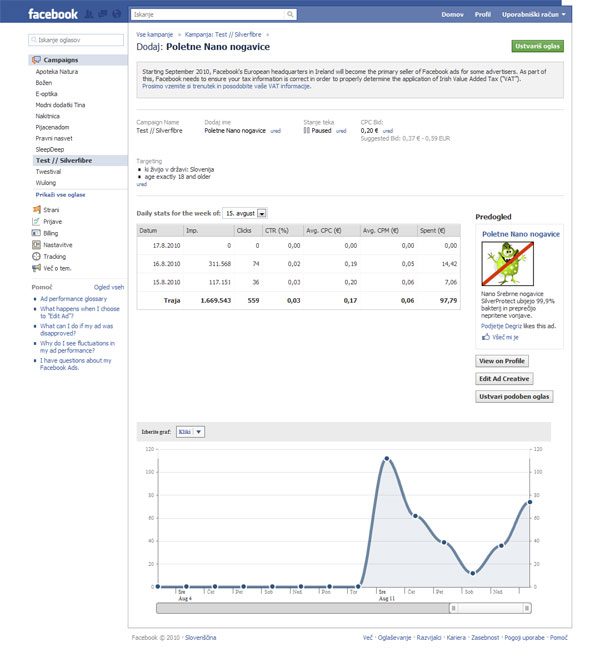Edit the run status uredi link

[341, 131]
